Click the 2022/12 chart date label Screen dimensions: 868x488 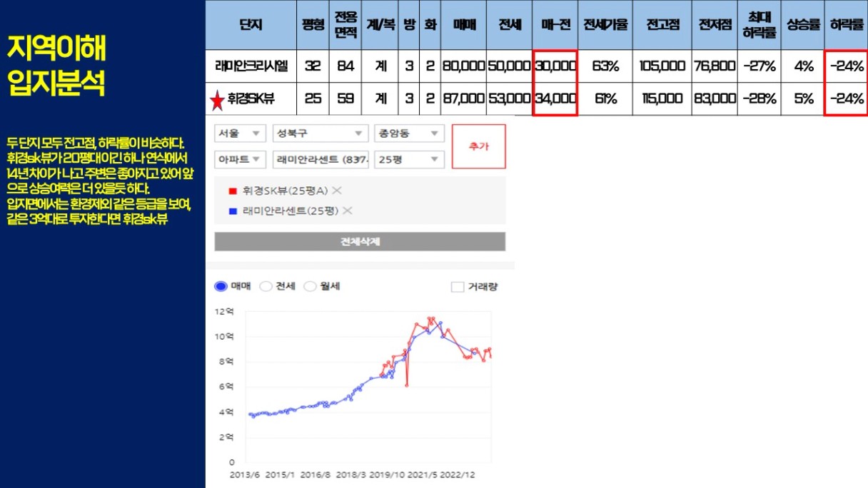(x=458, y=474)
